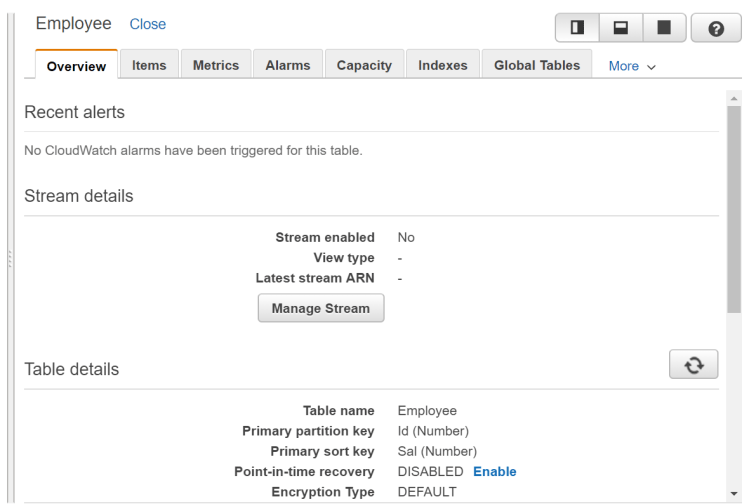The image size is (749, 504).
Task: Switch to full-screen panel layout
Action: point(663,28)
